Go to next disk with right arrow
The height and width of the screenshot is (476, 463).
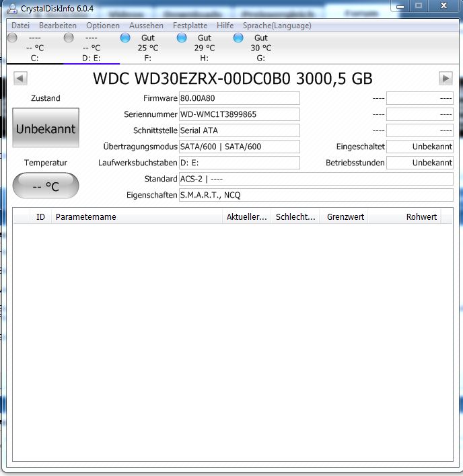coord(446,78)
